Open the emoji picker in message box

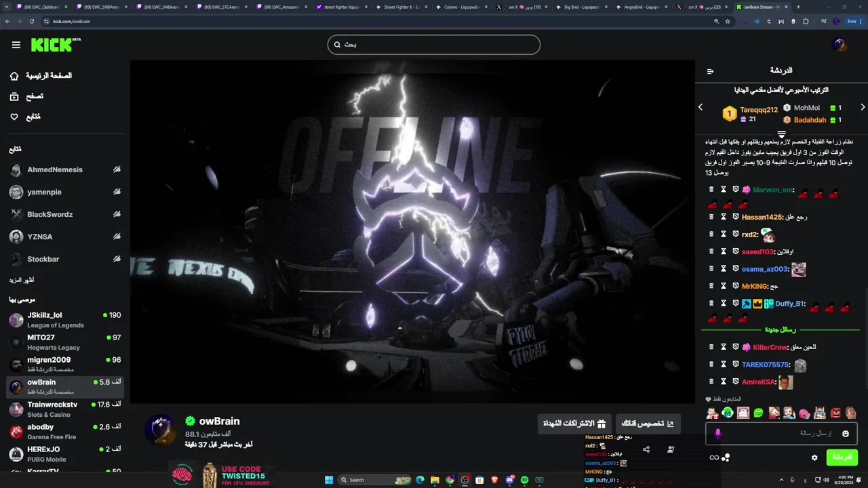[x=846, y=433]
